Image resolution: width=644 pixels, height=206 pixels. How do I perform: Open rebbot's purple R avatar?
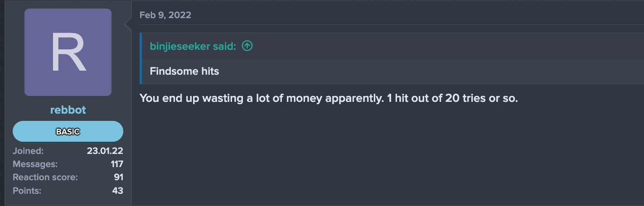click(x=68, y=52)
